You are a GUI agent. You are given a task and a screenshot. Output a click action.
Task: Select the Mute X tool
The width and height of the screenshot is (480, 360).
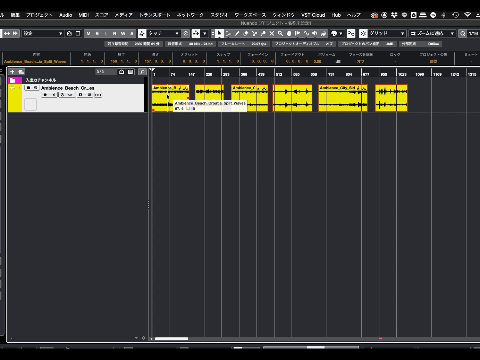coord(272,33)
